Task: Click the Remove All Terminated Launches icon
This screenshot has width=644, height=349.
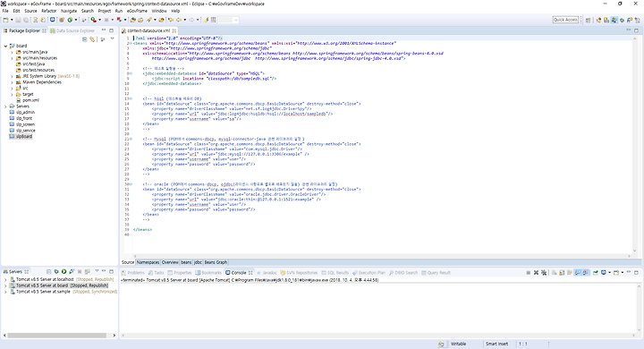Action: point(544,273)
